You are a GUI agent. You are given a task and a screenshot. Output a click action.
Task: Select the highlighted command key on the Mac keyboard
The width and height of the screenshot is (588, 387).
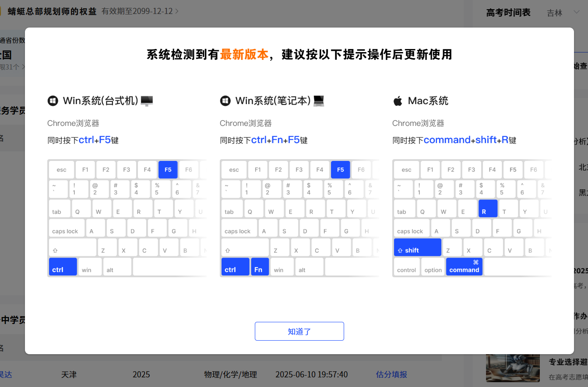pyautogui.click(x=464, y=266)
